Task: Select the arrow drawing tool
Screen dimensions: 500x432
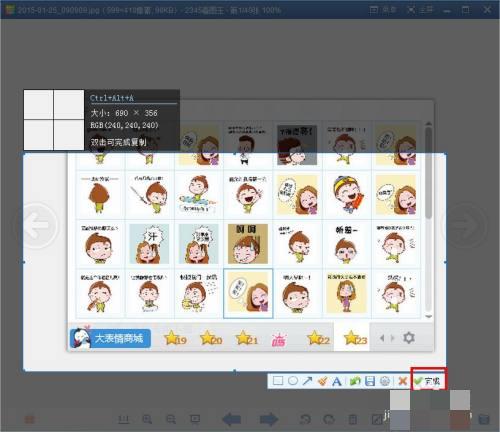Action: click(307, 381)
